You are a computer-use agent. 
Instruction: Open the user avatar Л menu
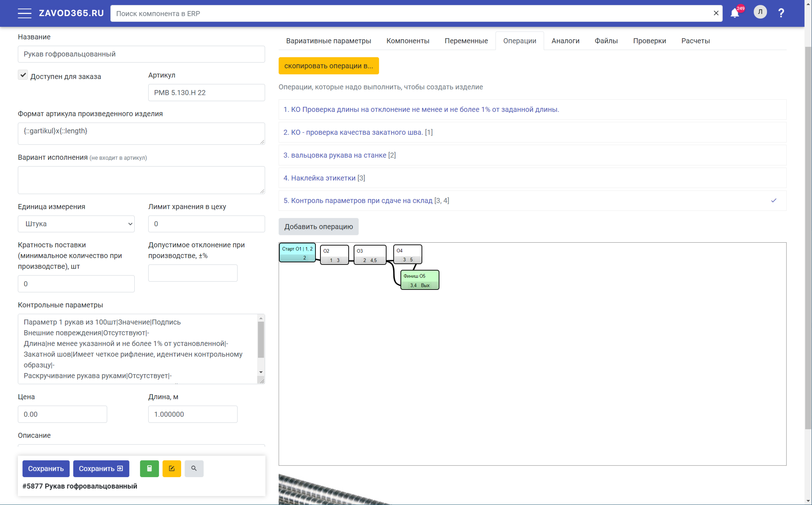760,12
